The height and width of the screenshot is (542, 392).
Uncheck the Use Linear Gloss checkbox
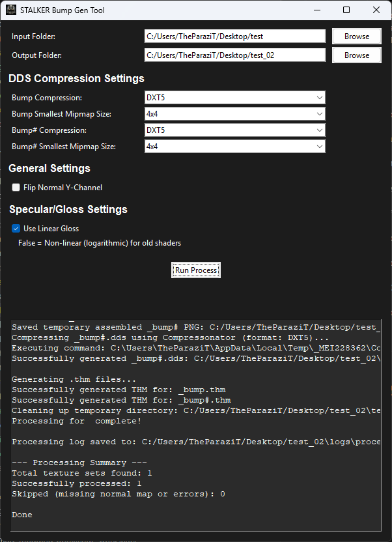[16, 229]
